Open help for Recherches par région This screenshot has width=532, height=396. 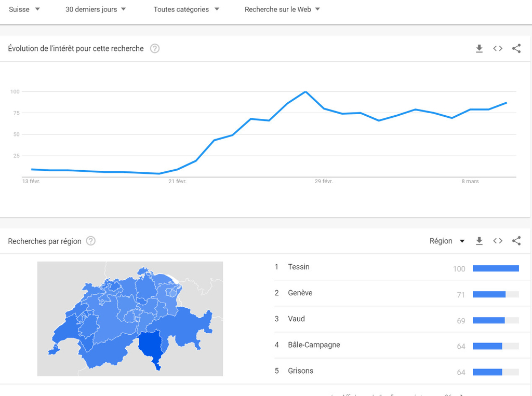point(91,241)
